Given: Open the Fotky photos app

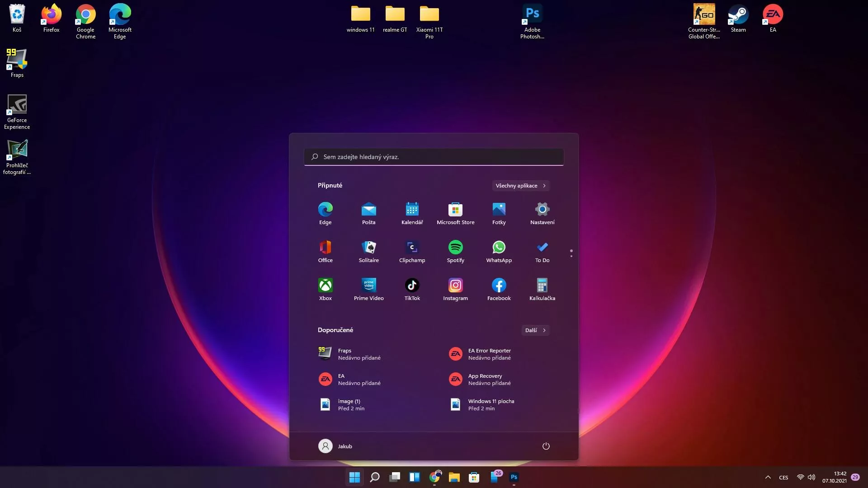Looking at the screenshot, I should pyautogui.click(x=499, y=213).
